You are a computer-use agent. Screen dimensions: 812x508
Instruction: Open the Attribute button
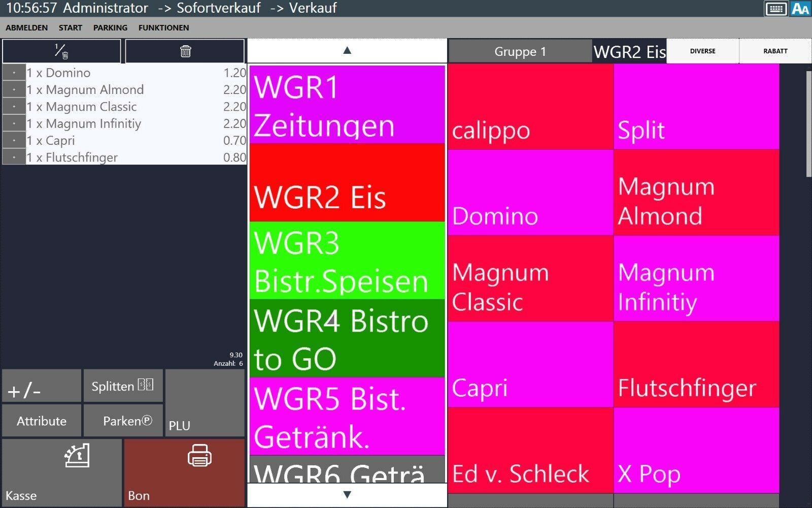click(42, 420)
